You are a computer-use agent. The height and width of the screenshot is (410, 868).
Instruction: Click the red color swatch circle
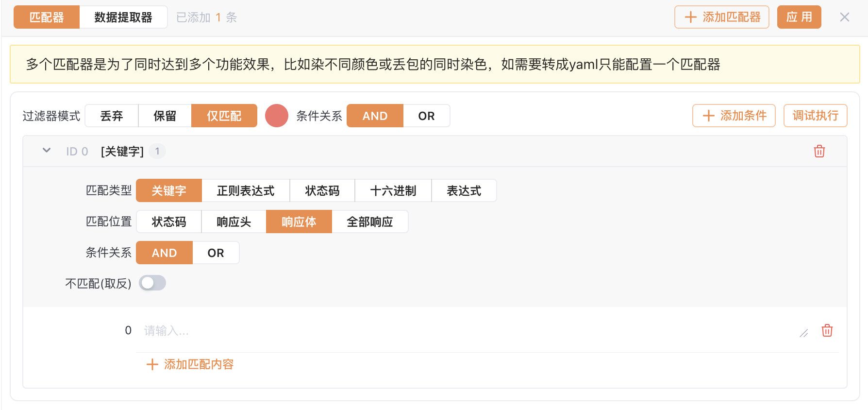(277, 116)
